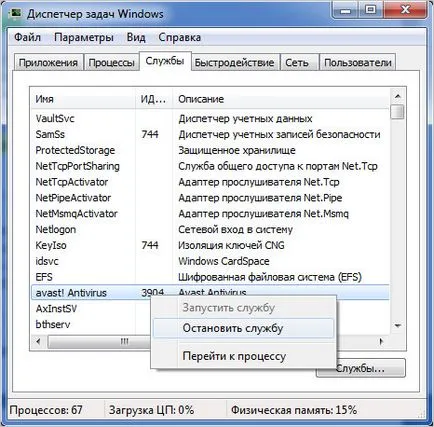Choose Перейти к процессу in the context menu
Image resolution: width=434 pixels, height=427 pixels.
[x=243, y=356]
